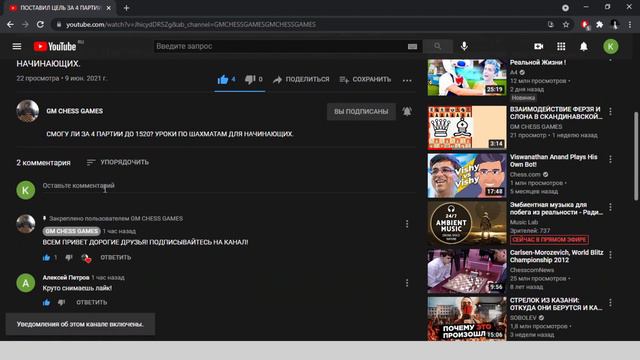Open options menu for СТРЕЛОК ИЗ КАЗАНИ video
The height and width of the screenshot is (360, 640).
610,302
